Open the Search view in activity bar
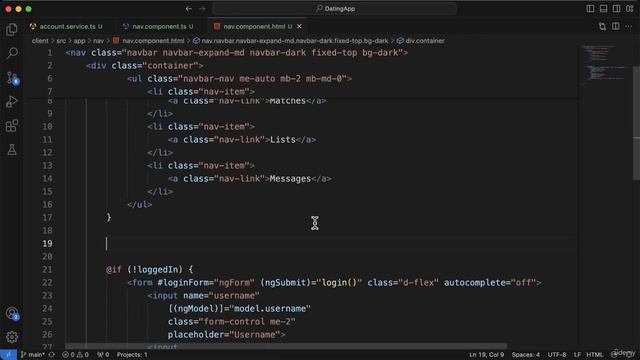 12,53
